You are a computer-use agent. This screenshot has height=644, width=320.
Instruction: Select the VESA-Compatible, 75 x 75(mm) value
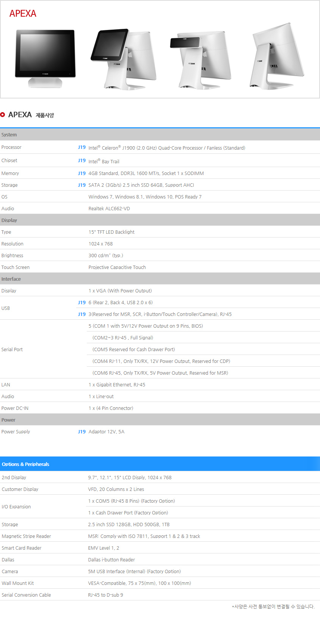click(140, 583)
